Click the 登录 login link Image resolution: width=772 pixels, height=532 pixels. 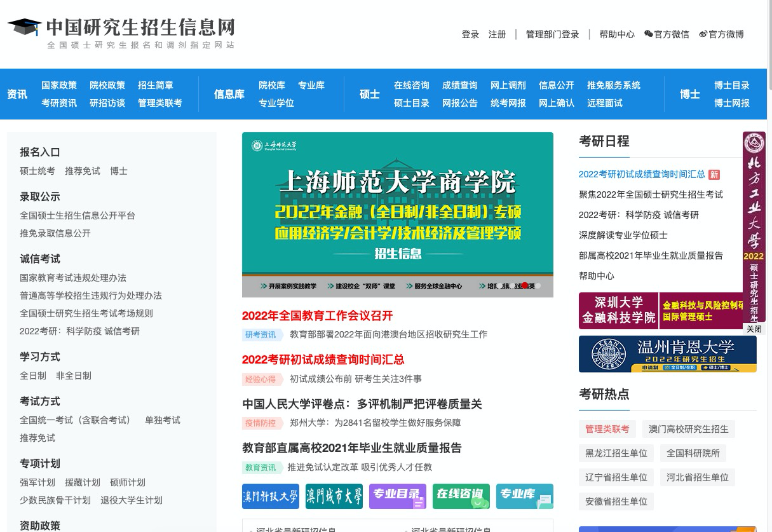tap(470, 34)
